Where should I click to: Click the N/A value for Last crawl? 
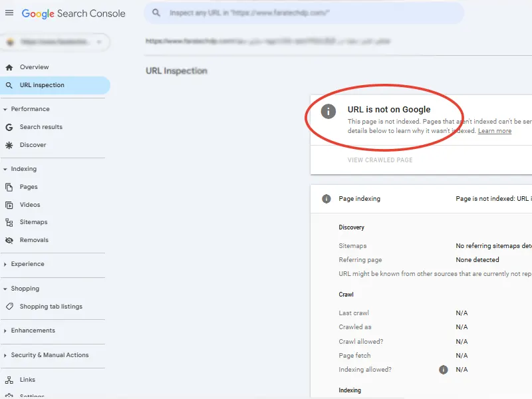coord(462,313)
